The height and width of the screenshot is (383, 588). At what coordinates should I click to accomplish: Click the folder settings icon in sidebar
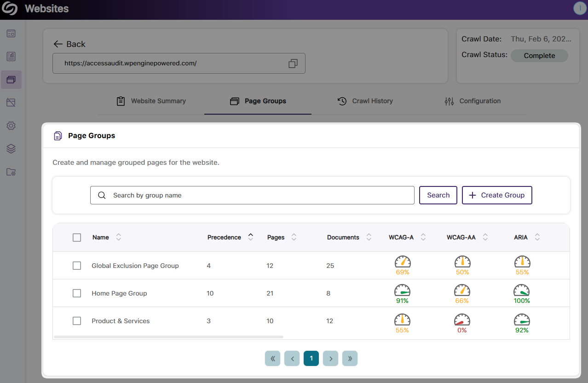click(11, 172)
